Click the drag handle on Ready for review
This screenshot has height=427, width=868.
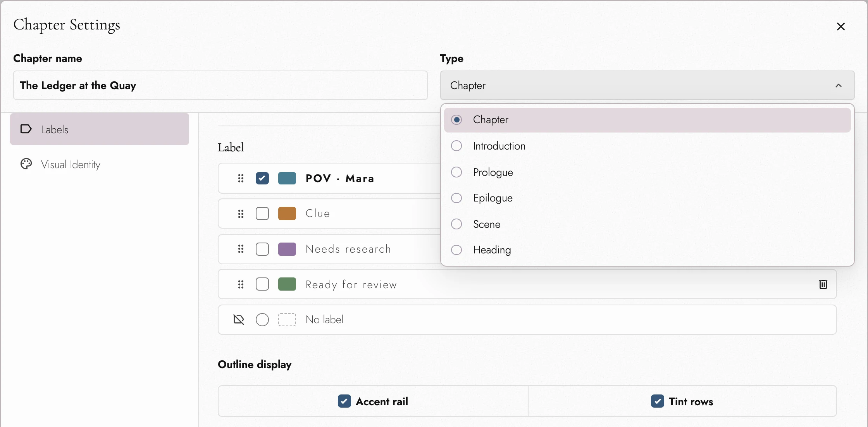[x=241, y=284]
